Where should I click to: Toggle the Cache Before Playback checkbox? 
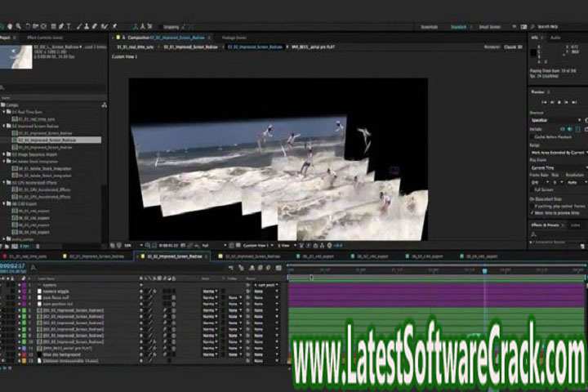(533, 136)
